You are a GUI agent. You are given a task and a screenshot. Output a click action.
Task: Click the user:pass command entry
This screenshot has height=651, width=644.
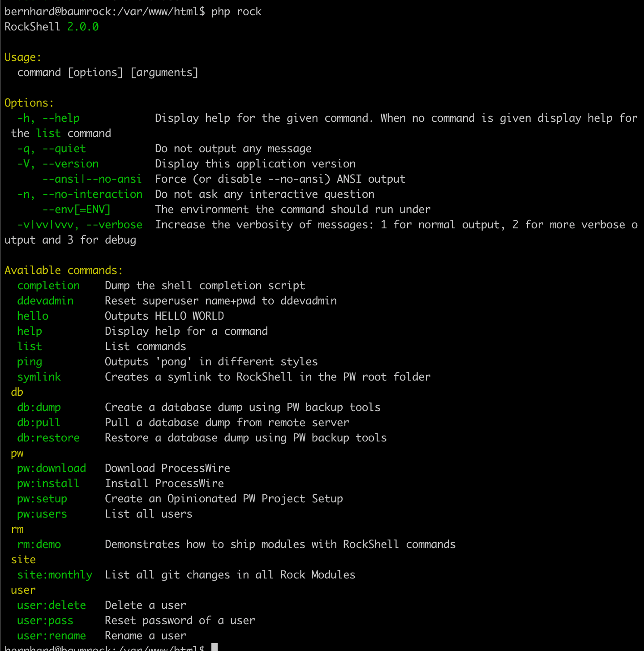(45, 620)
